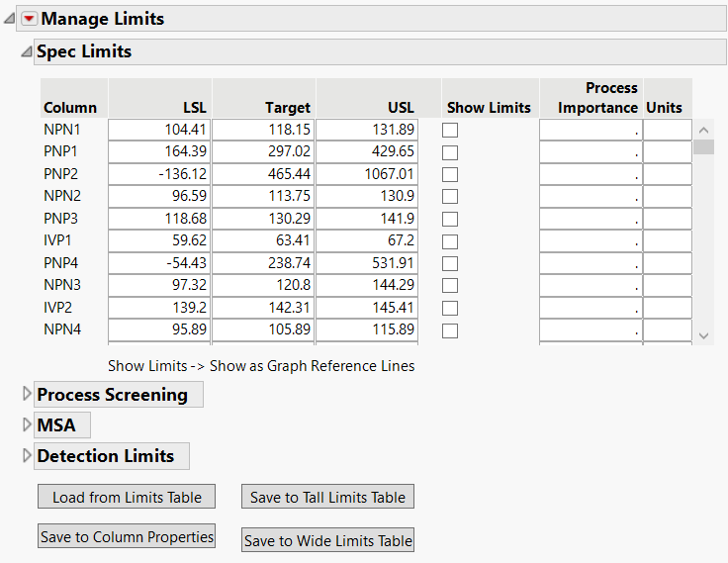Check the Show Limits box for PNP2
The height and width of the screenshot is (563, 728).
(450, 174)
